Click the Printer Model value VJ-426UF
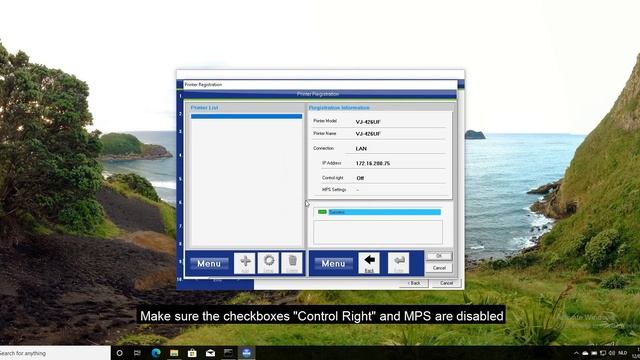 (x=368, y=122)
